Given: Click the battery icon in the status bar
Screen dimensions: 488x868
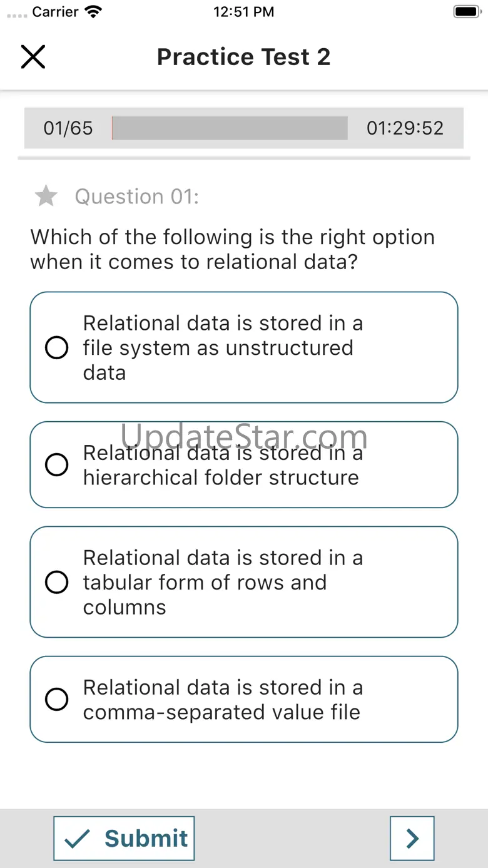Looking at the screenshot, I should (466, 12).
